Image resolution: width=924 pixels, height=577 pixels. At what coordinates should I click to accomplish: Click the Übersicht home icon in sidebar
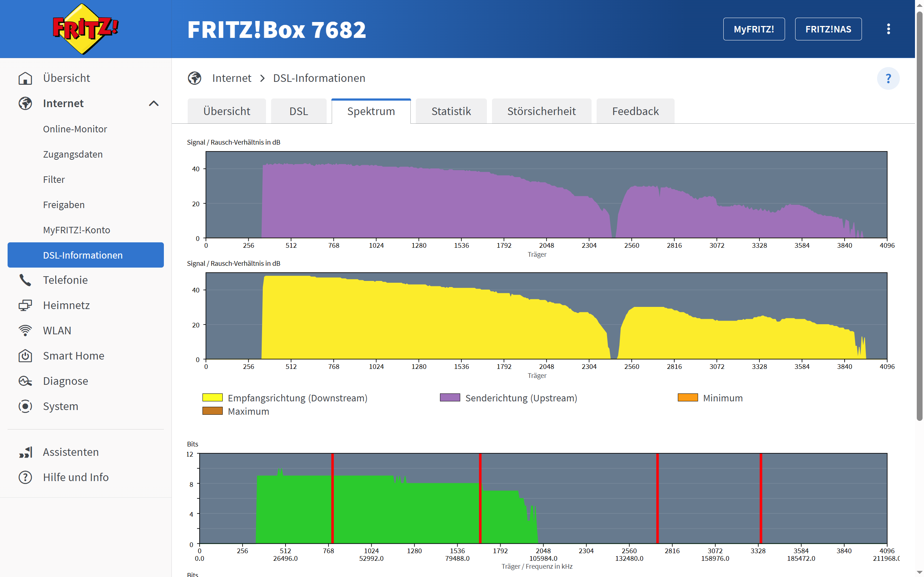(x=25, y=78)
